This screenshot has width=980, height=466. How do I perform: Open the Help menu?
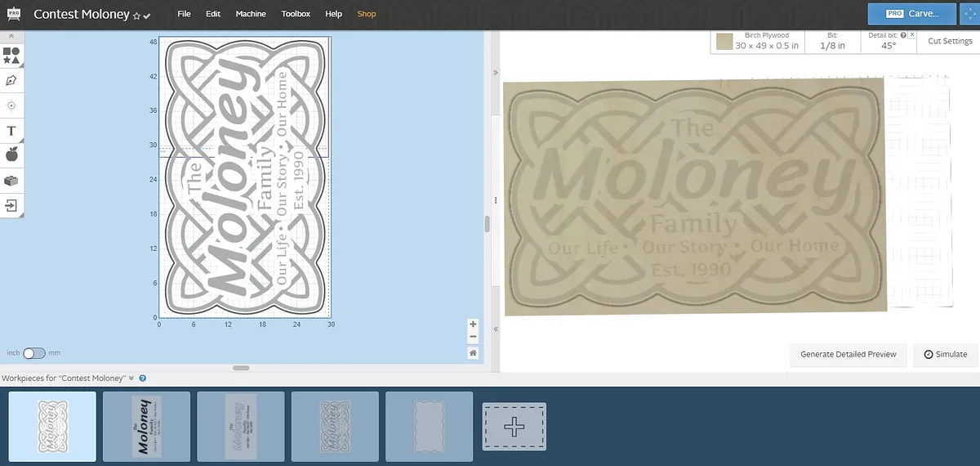point(333,14)
